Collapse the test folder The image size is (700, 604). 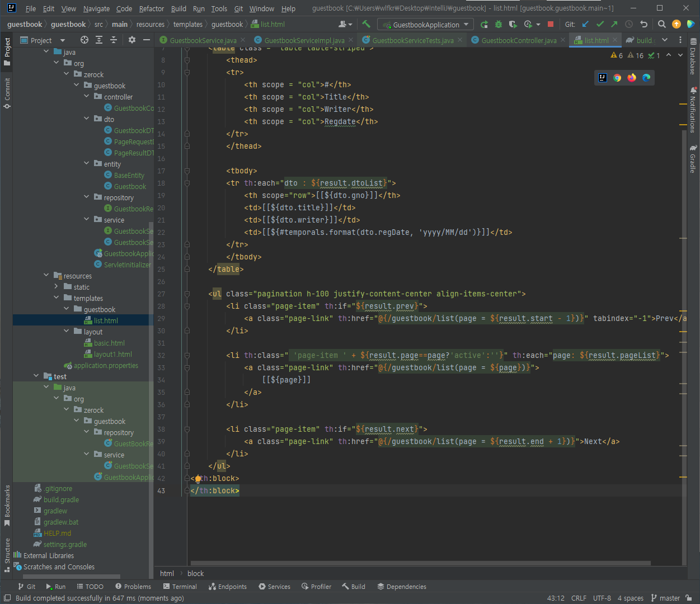(x=36, y=376)
